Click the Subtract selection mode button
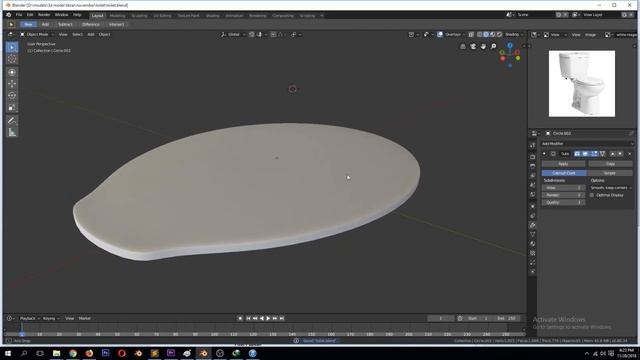 (65, 24)
